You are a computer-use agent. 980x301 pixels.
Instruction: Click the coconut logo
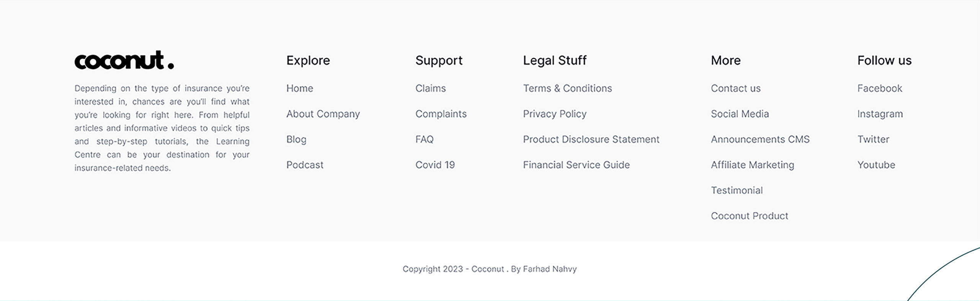[124, 60]
